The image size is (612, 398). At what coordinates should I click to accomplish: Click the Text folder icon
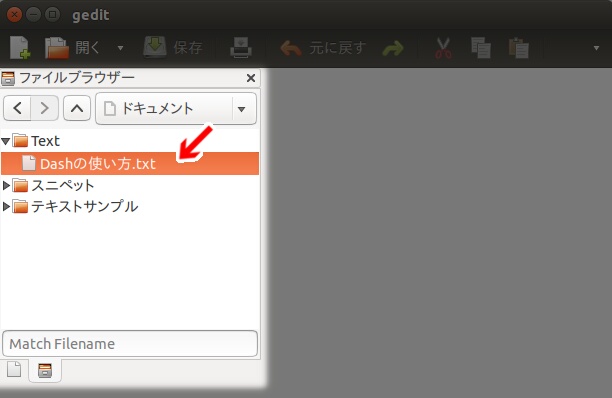(20, 140)
